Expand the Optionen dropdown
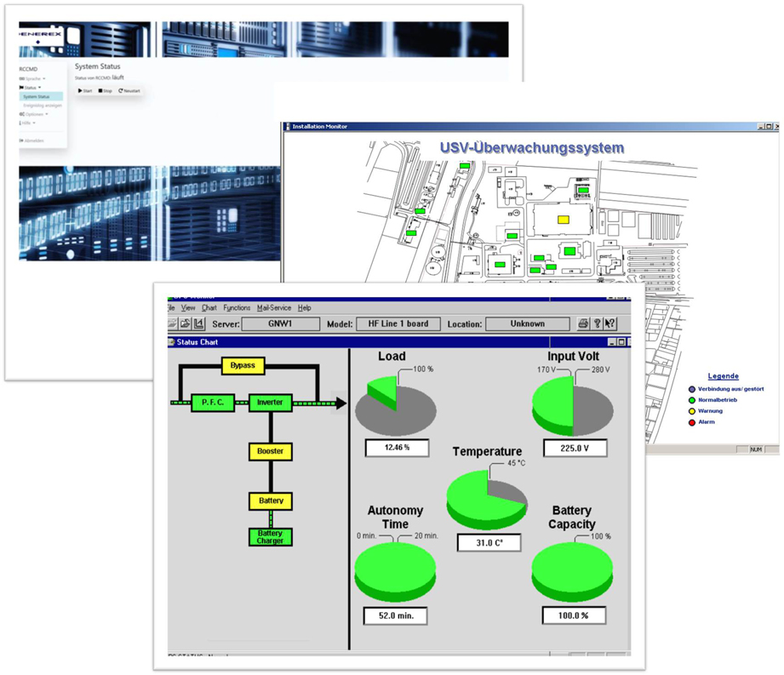The width and height of the screenshot is (784, 675). [x=34, y=114]
